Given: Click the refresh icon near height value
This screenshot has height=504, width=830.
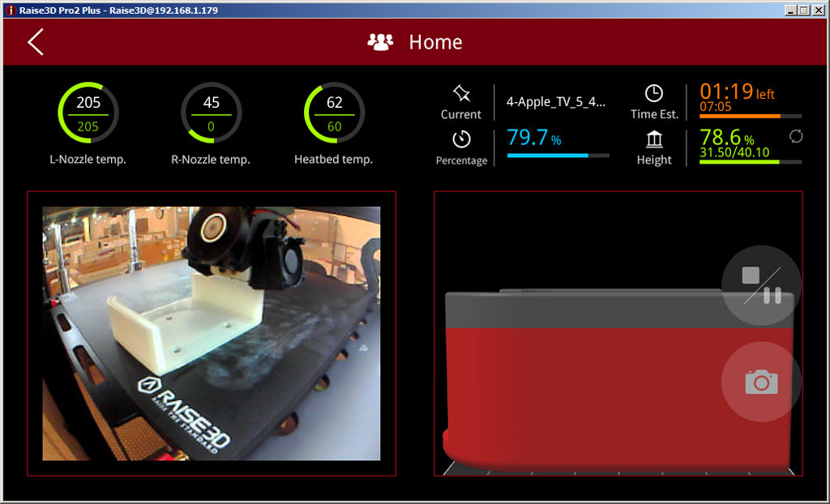Looking at the screenshot, I should (x=796, y=136).
